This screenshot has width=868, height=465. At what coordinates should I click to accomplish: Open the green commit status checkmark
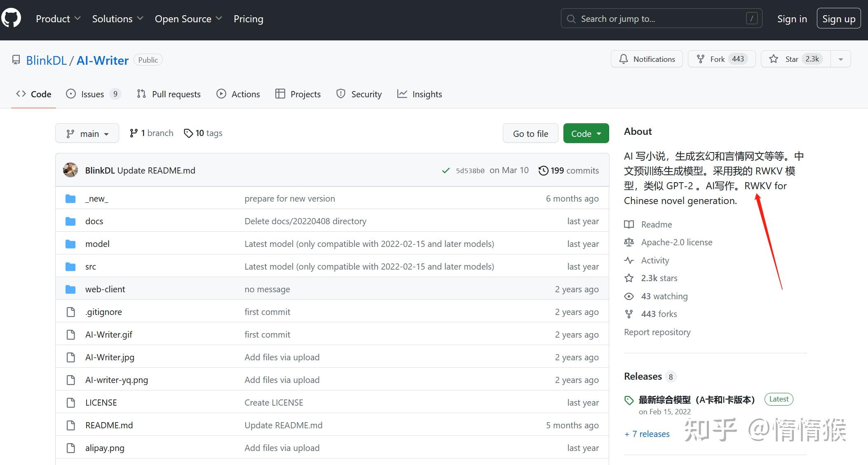tap(446, 171)
